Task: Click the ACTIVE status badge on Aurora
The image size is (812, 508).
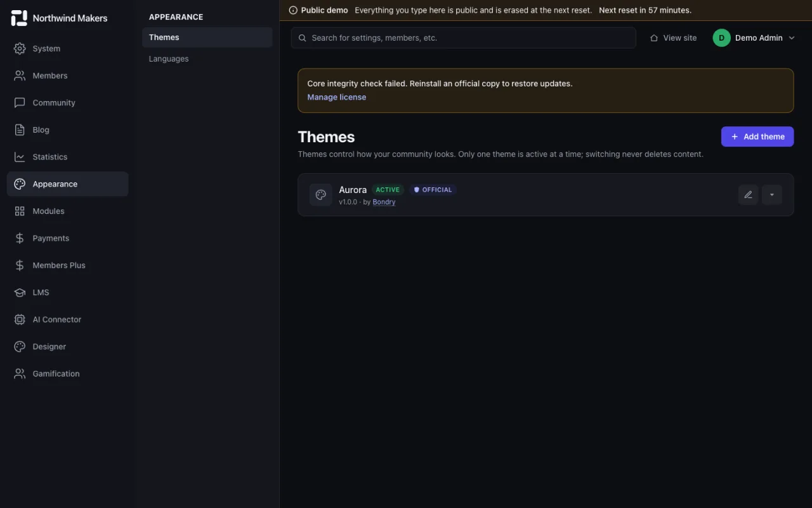Action: pyautogui.click(x=388, y=190)
